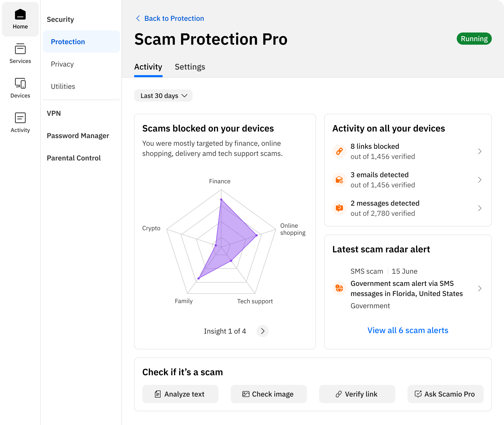504x425 pixels.
Task: Click the links blocked chain icon
Action: (x=339, y=151)
